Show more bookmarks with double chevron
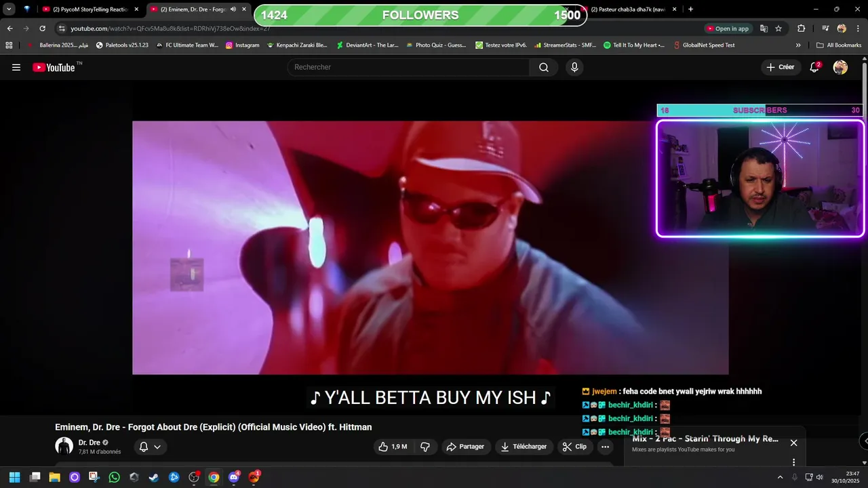The height and width of the screenshot is (488, 868). coord(798,45)
